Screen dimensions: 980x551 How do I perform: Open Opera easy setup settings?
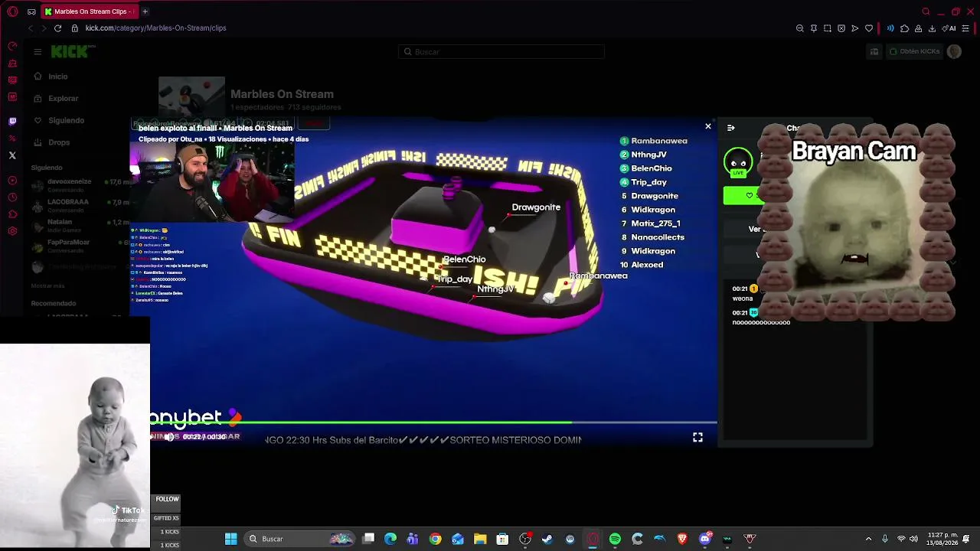pyautogui.click(x=965, y=28)
